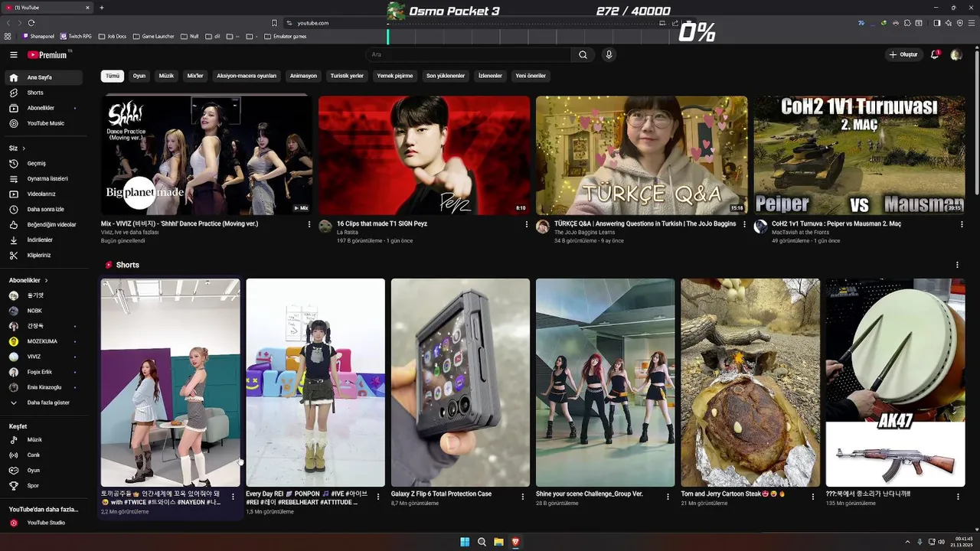Open Abonelikler subscriptions page
The image size is (980, 551).
(43, 108)
